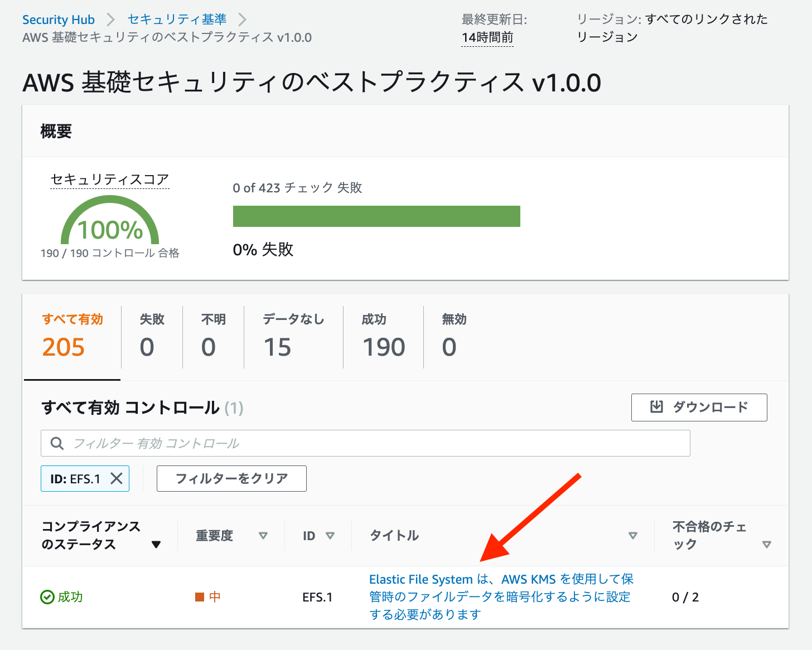Click the chevron after セキュリティ基準 breadcrumb
This screenshot has width=812, height=650.
pyautogui.click(x=243, y=19)
